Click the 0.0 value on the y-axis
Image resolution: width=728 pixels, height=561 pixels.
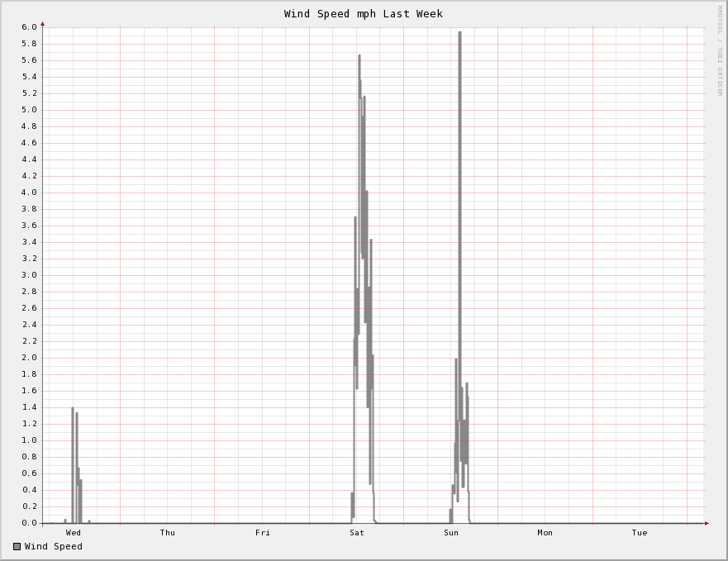[29, 523]
